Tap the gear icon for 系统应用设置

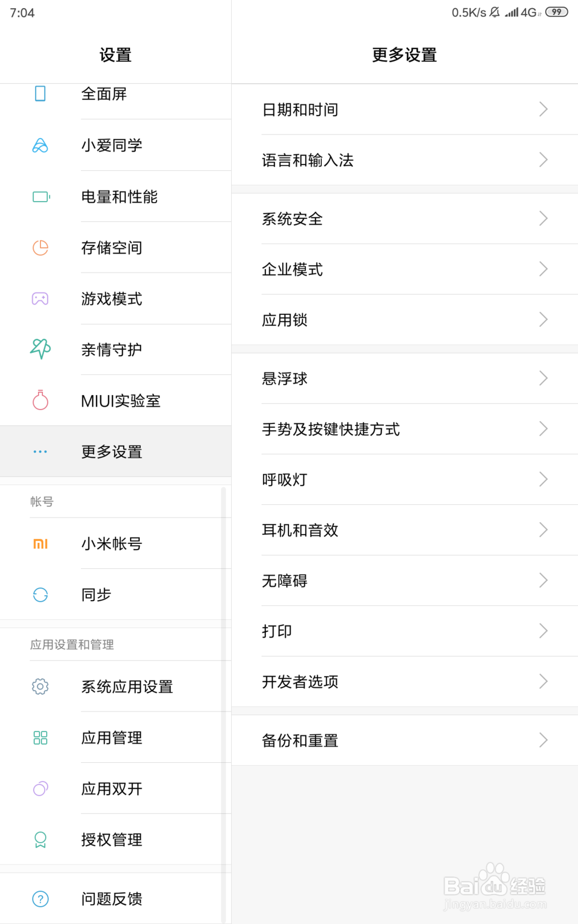pos(40,686)
